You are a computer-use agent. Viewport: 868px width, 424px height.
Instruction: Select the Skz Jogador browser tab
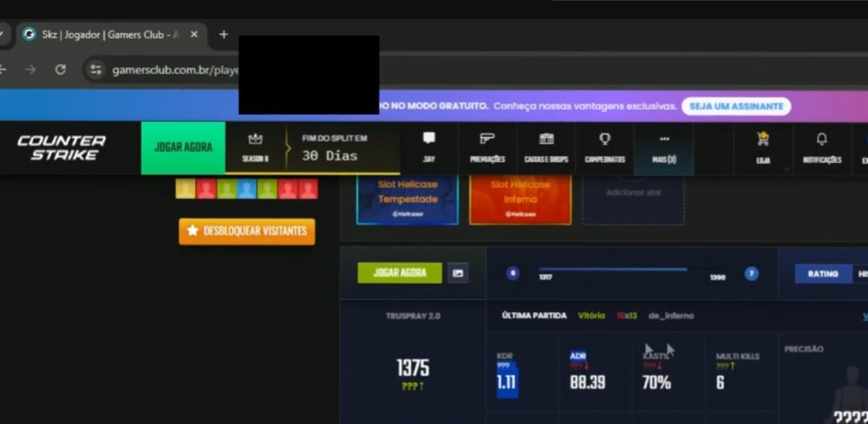tap(111, 34)
